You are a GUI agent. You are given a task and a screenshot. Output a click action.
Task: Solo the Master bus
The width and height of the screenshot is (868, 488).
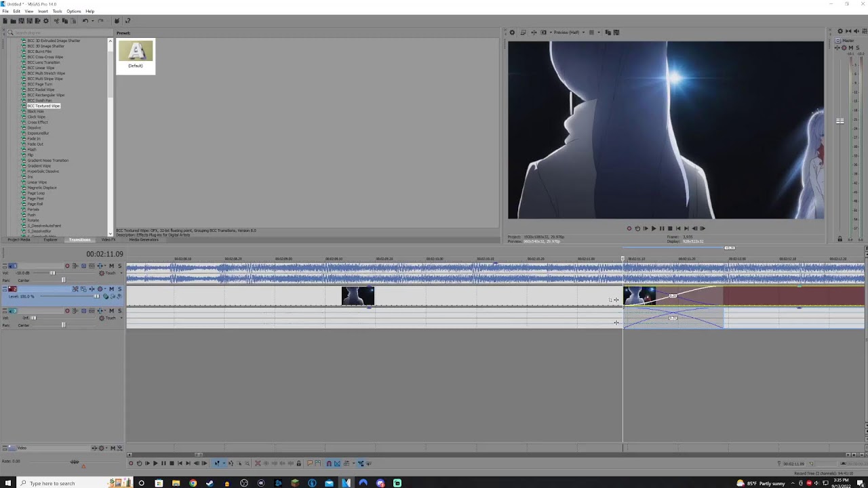[x=858, y=47]
